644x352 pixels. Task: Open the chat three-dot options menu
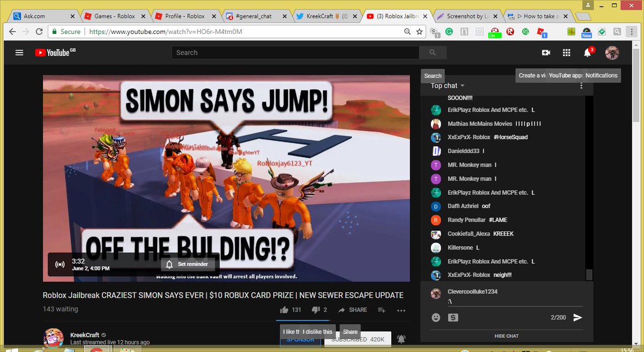point(581,85)
